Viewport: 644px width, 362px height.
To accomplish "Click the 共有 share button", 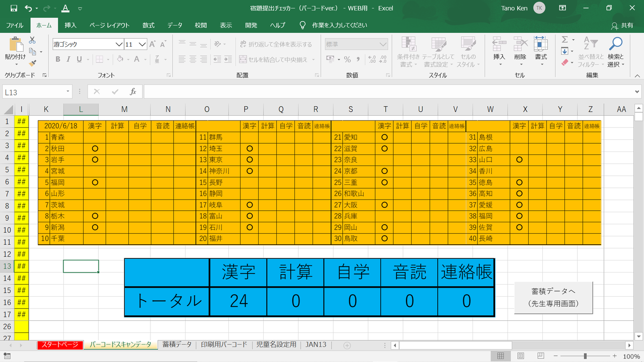I will [x=622, y=25].
